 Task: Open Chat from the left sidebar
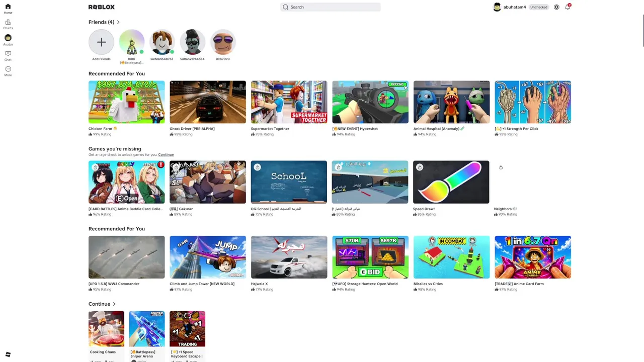tap(8, 55)
